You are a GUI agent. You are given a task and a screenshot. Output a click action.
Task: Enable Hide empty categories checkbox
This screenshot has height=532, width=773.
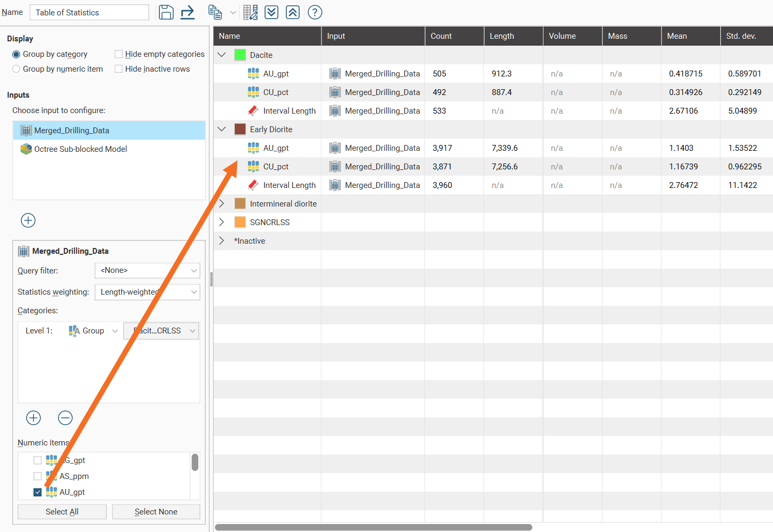tap(119, 54)
